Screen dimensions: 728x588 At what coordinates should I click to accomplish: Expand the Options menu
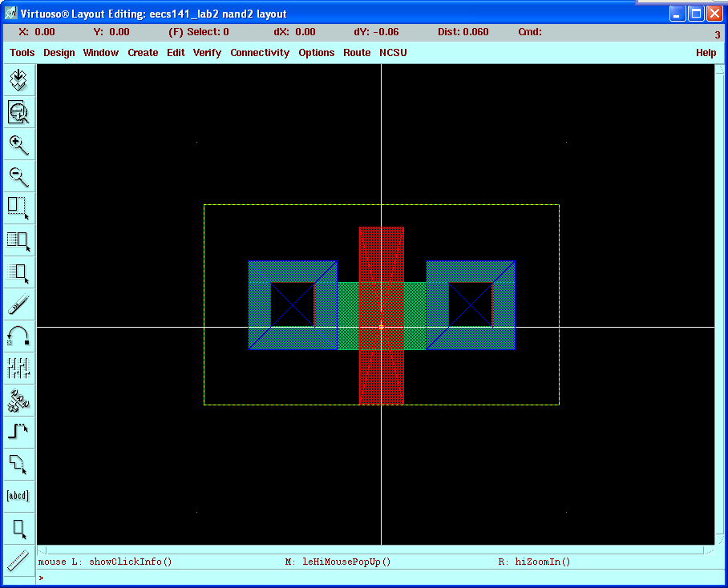(317, 53)
